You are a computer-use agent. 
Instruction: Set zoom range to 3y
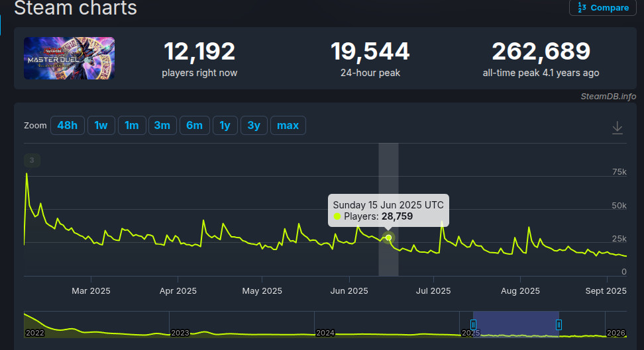click(254, 126)
